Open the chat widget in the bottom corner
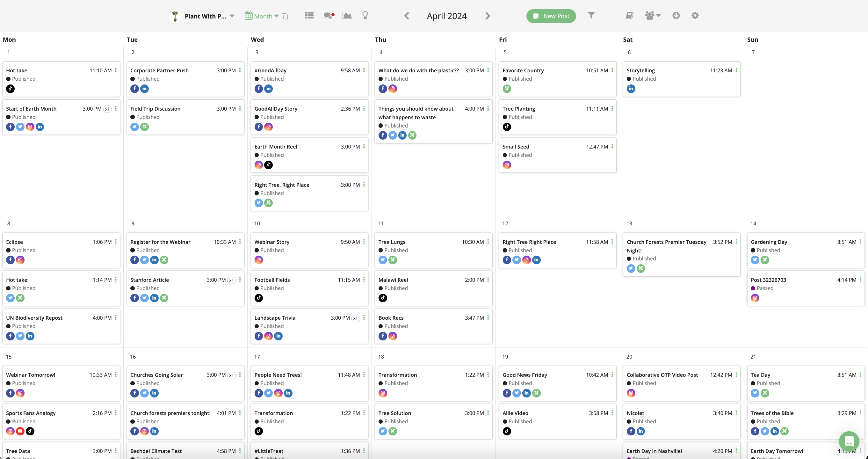 pos(849,442)
